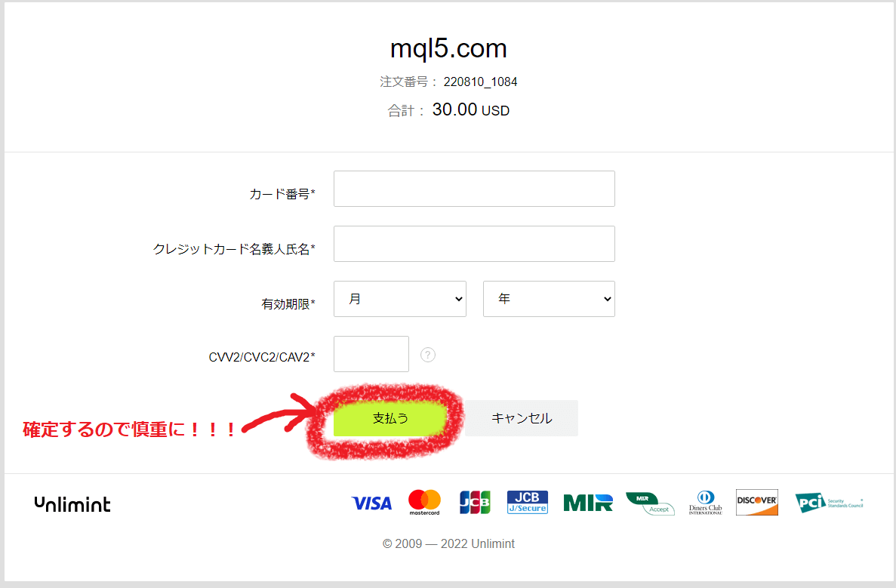Click the large MIR card logo
The width and height of the screenshot is (896, 588).
coord(588,503)
